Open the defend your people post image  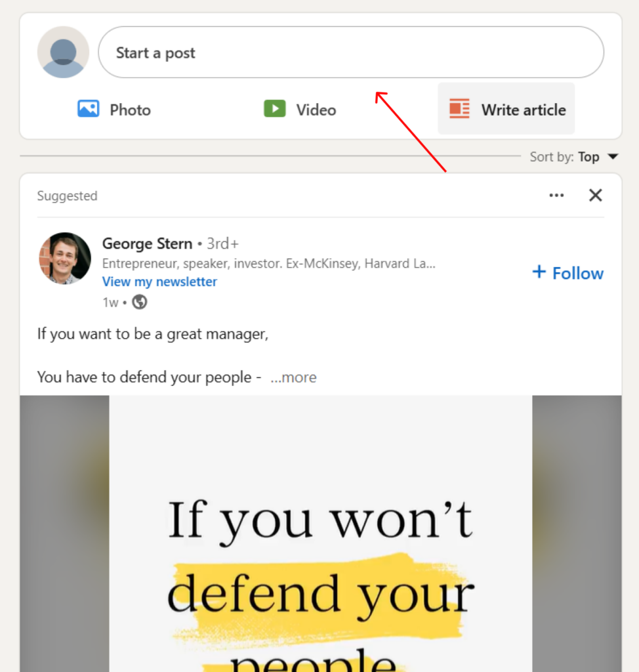(x=321, y=534)
